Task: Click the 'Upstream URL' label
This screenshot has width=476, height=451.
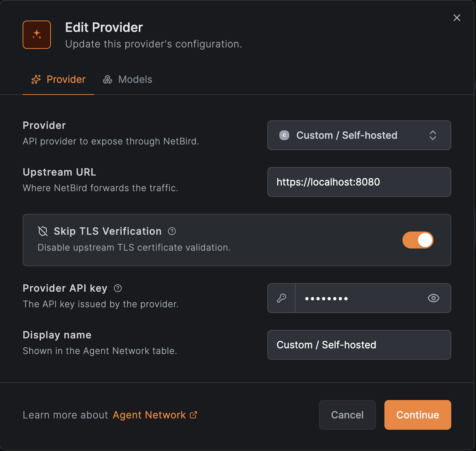Action: (59, 172)
